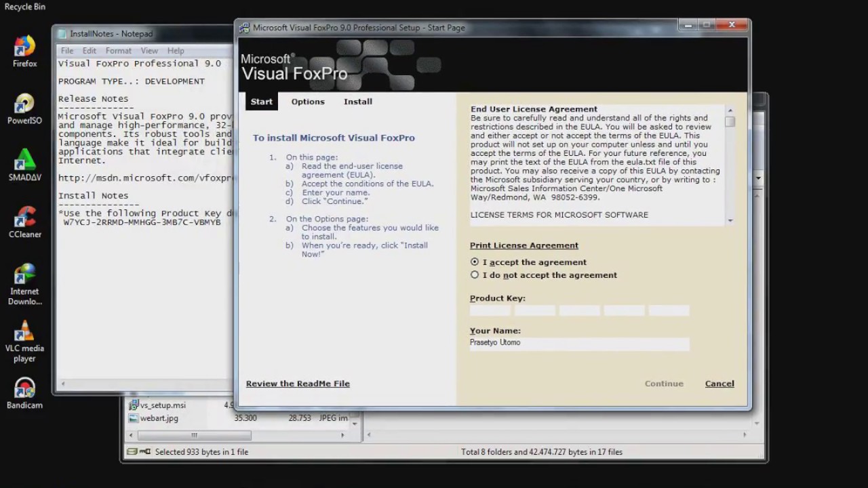Open SMADAV antivirus shortcut
The image size is (868, 488).
[24, 165]
